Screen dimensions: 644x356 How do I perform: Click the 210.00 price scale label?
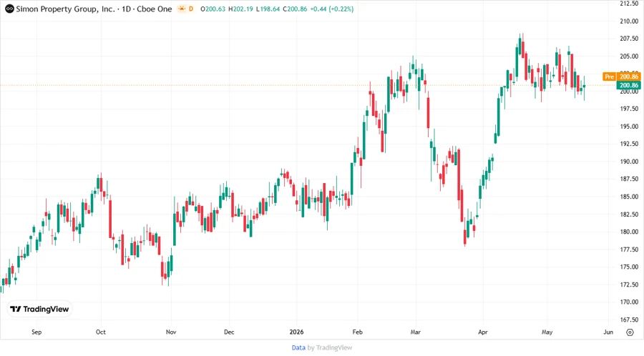pyautogui.click(x=629, y=21)
